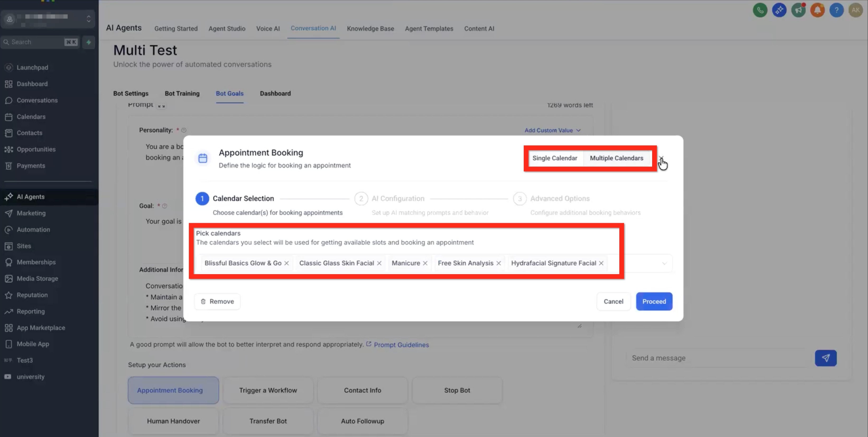868x437 pixels.
Task: Remove Free Skin Analysis calendar tag
Action: (x=499, y=263)
